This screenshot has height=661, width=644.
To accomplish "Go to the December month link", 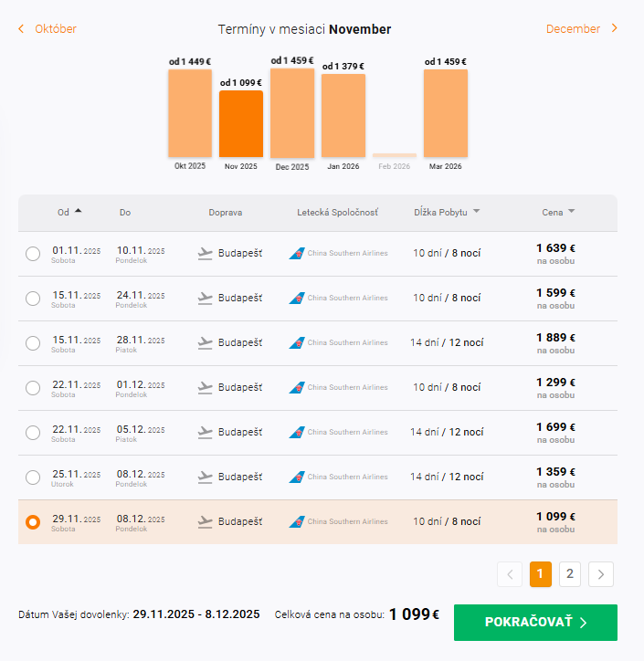I will (x=582, y=28).
